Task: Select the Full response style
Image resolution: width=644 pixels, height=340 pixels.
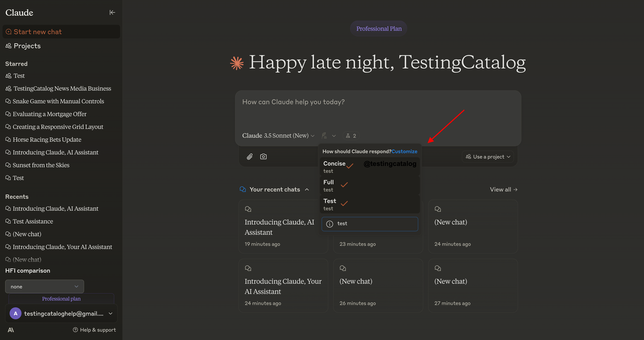Action: click(370, 185)
